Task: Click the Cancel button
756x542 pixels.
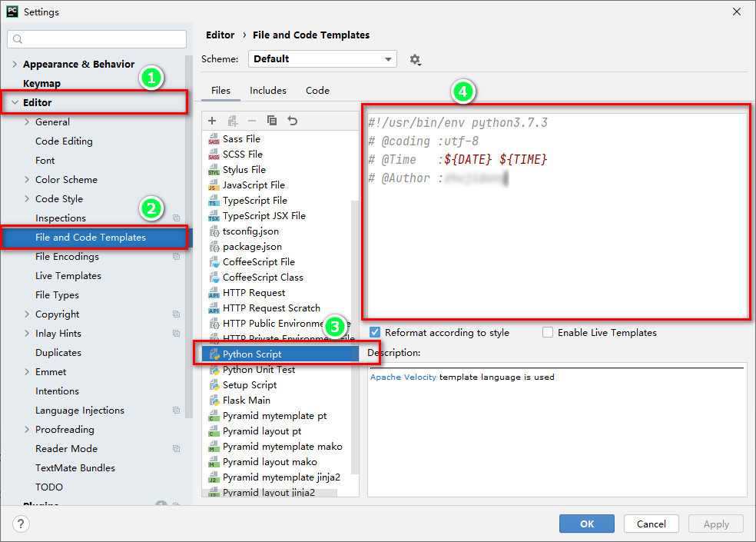Action: [652, 524]
